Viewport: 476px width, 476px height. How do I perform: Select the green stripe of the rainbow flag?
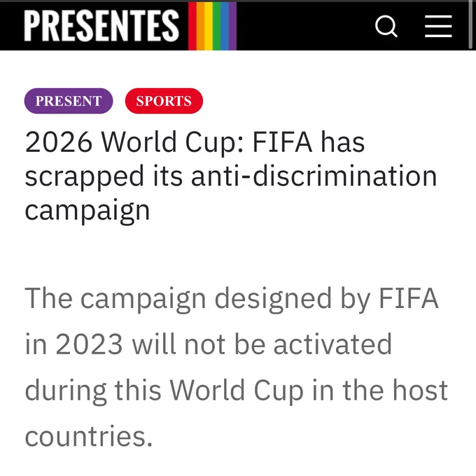pyautogui.click(x=216, y=26)
